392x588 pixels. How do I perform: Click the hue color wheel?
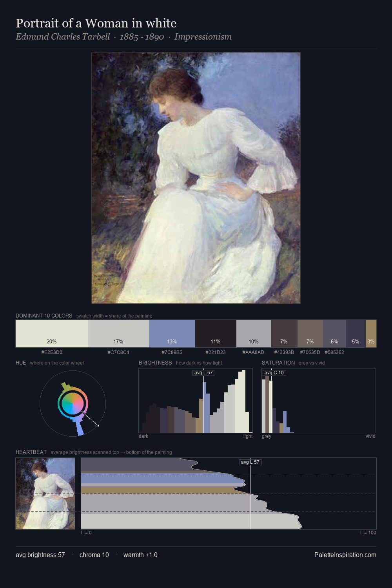73,403
